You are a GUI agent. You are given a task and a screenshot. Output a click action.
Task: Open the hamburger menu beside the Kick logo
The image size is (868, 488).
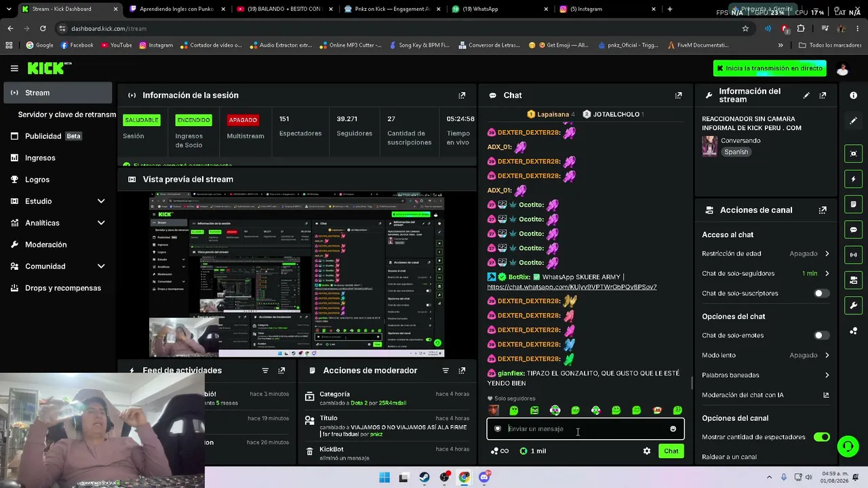[x=14, y=68]
